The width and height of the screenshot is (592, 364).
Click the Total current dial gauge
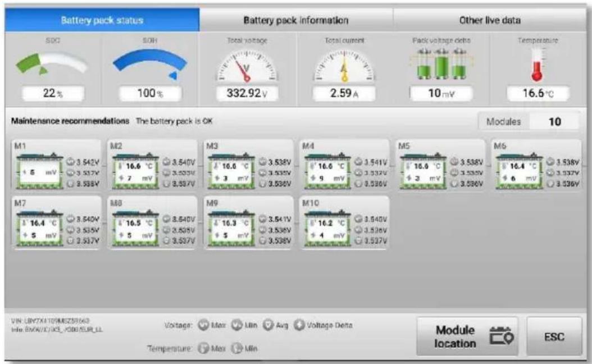[344, 66]
